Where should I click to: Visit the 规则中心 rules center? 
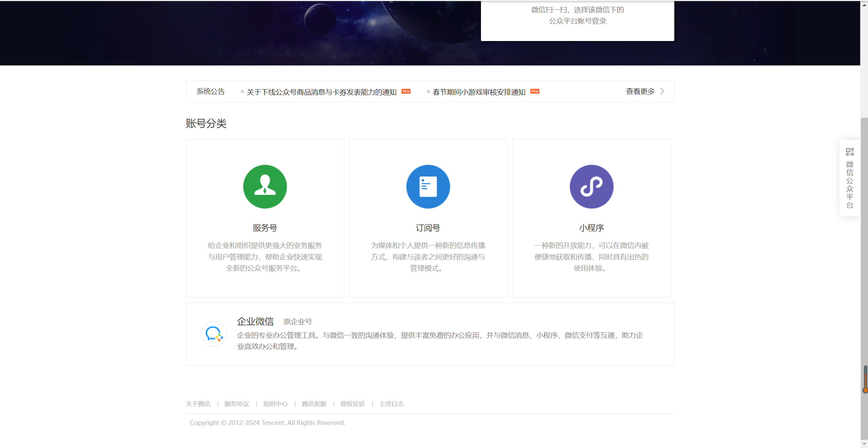(275, 404)
